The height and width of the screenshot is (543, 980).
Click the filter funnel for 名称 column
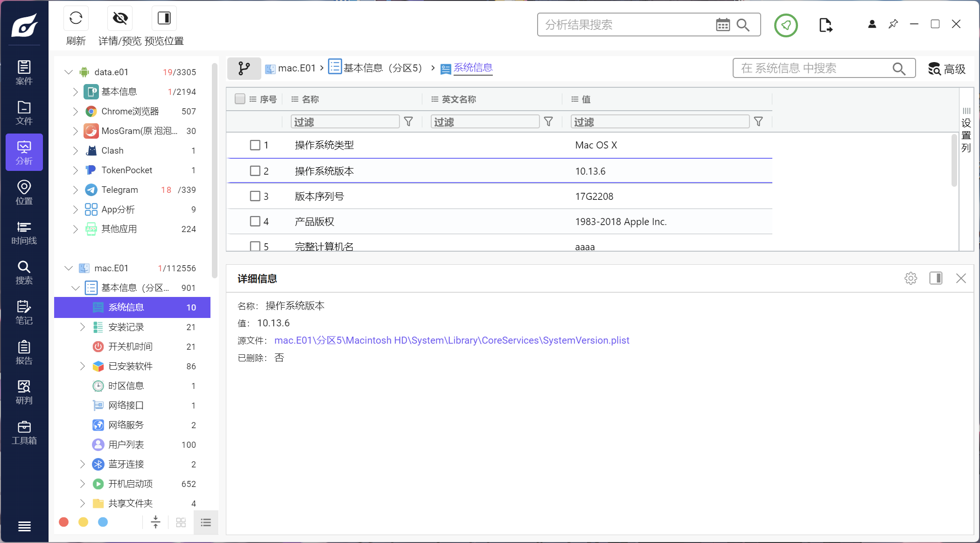(x=408, y=122)
